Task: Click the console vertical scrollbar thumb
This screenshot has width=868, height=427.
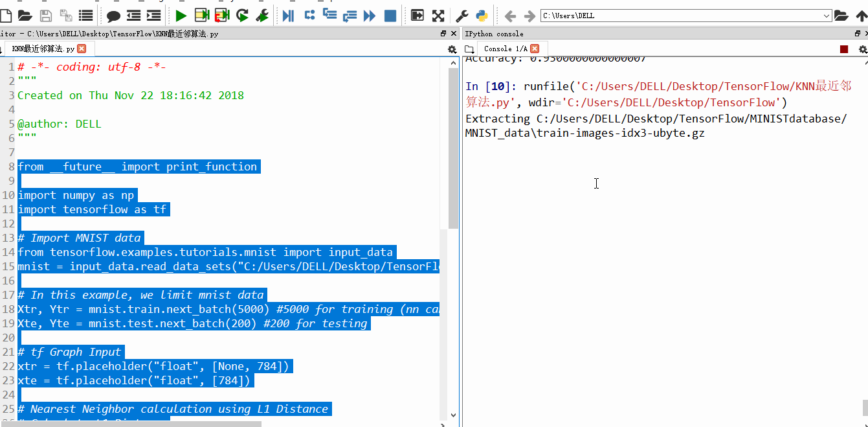Action: click(865, 408)
